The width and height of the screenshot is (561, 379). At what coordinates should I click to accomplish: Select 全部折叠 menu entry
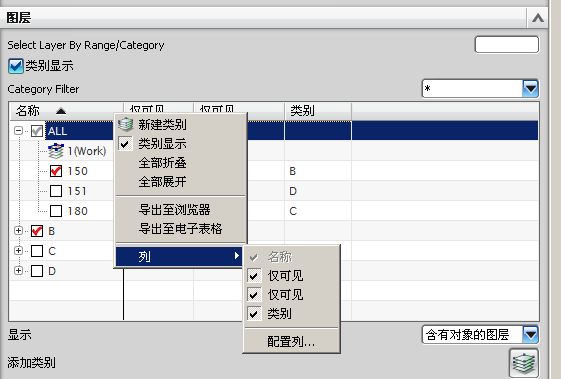[181, 163]
